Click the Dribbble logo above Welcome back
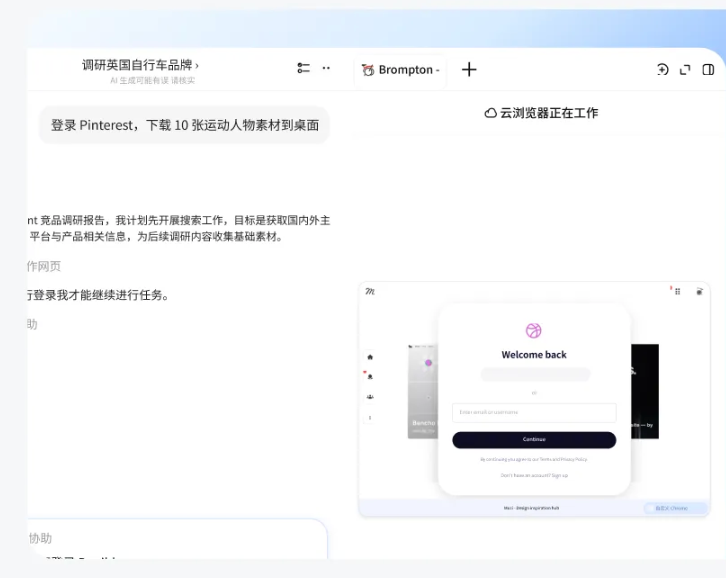726x578 pixels. (533, 331)
